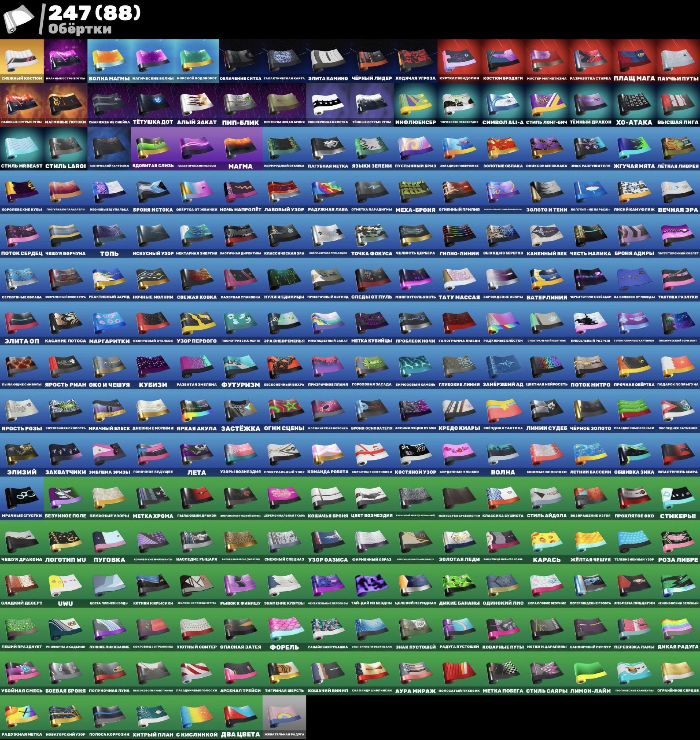Select the СНЕЖНЫЙ КОСТЮМ wrap icon
Screen dimensions: 700x740
tap(22, 59)
